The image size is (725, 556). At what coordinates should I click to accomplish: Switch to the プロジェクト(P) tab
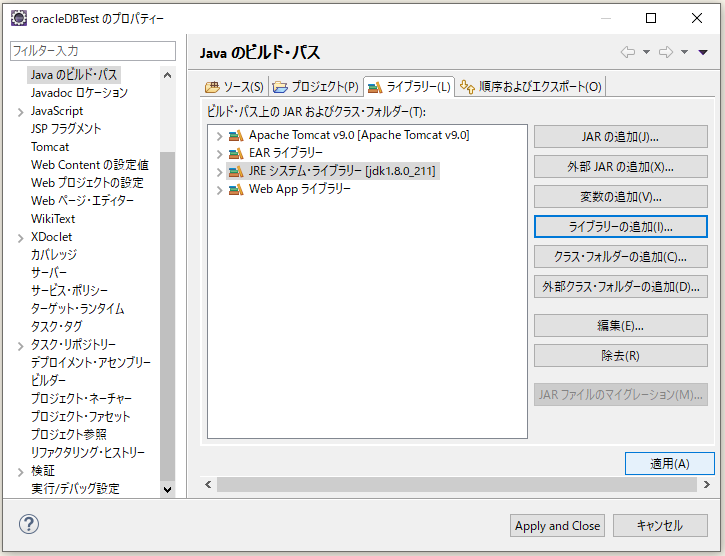(315, 86)
